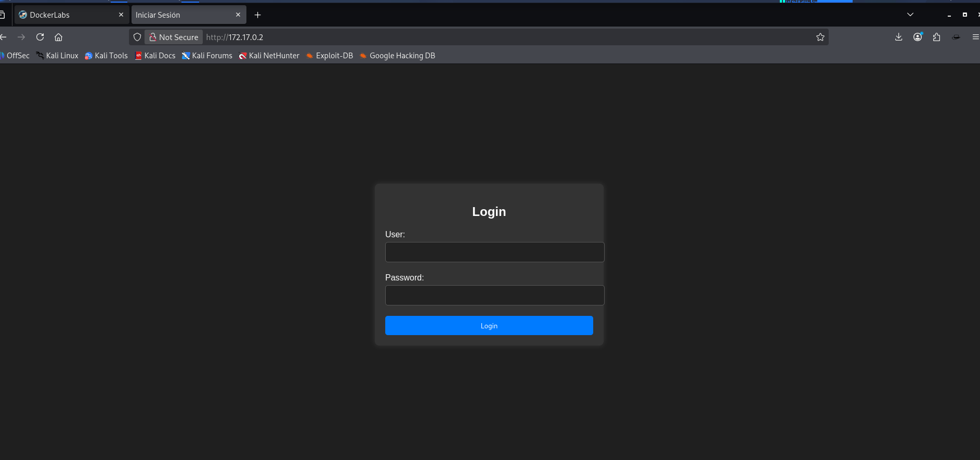Image resolution: width=980 pixels, height=460 pixels.
Task: Switch to the DockerLabs tab
Action: point(72,15)
